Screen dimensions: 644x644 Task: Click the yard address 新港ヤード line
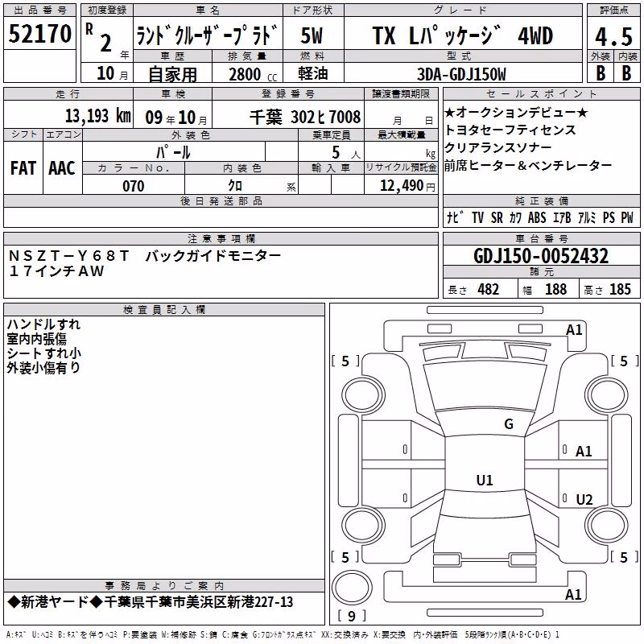(151, 602)
